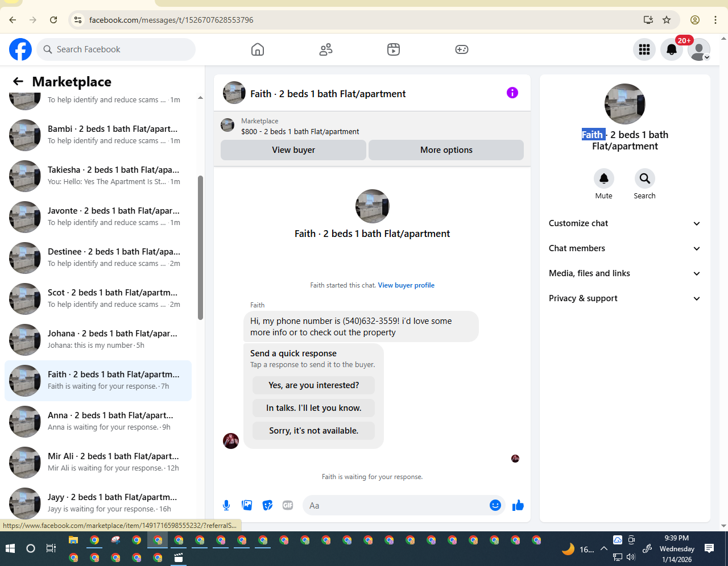The image size is (728, 566).
Task: Send quick response 'Sorry, it's not available.'
Action: point(314,431)
